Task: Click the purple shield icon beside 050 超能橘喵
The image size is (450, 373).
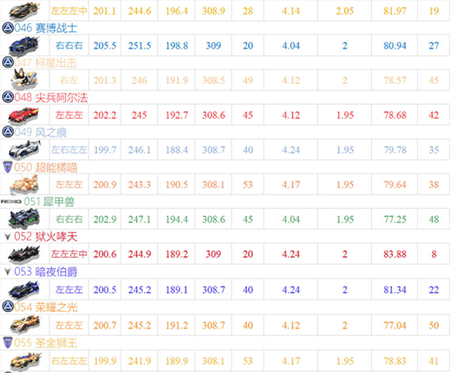Action: 8,167
